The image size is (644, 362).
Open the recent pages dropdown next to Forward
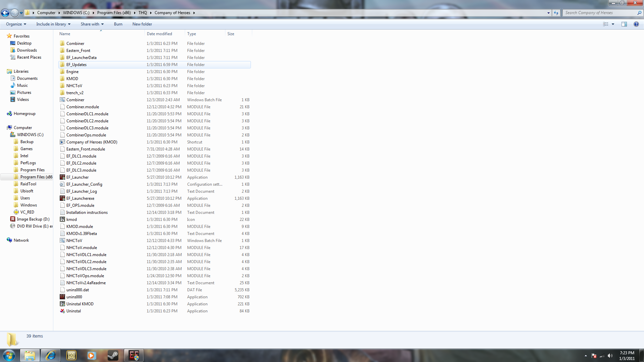click(21, 13)
